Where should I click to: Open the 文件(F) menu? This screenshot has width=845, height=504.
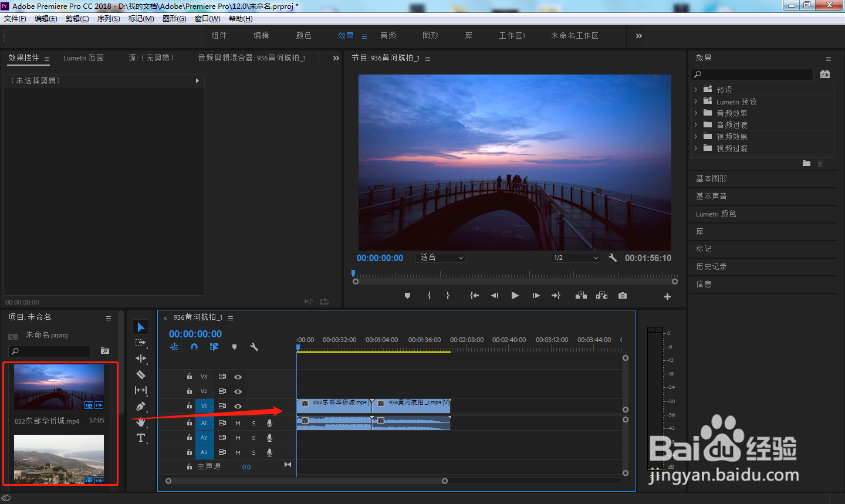pos(15,19)
